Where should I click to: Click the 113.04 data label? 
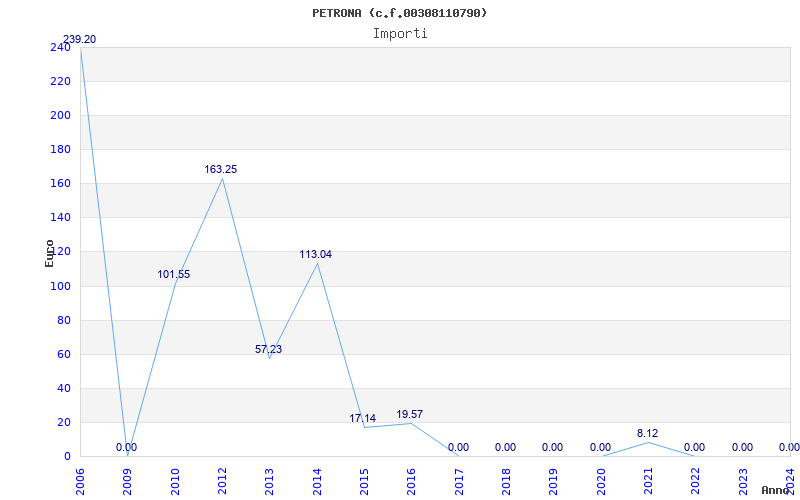[315, 254]
